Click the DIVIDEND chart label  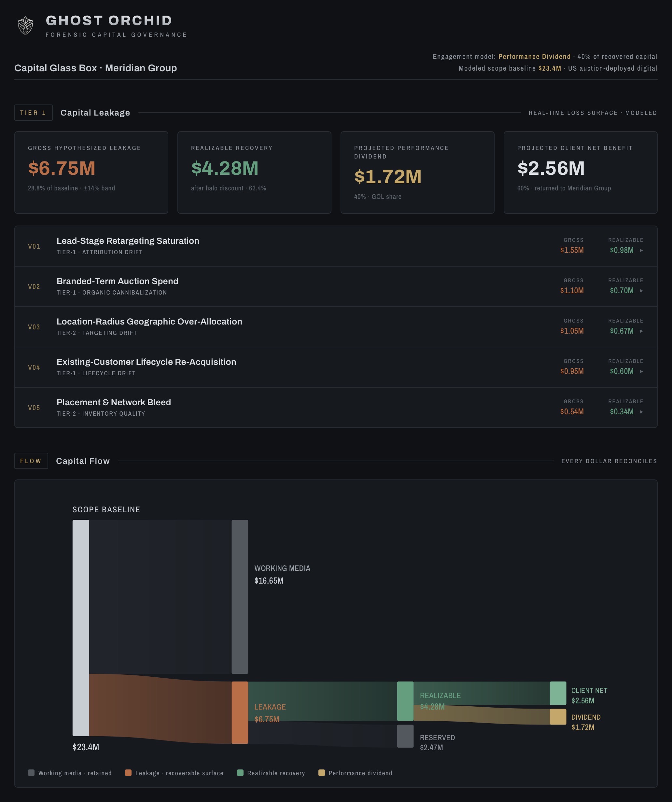(586, 717)
